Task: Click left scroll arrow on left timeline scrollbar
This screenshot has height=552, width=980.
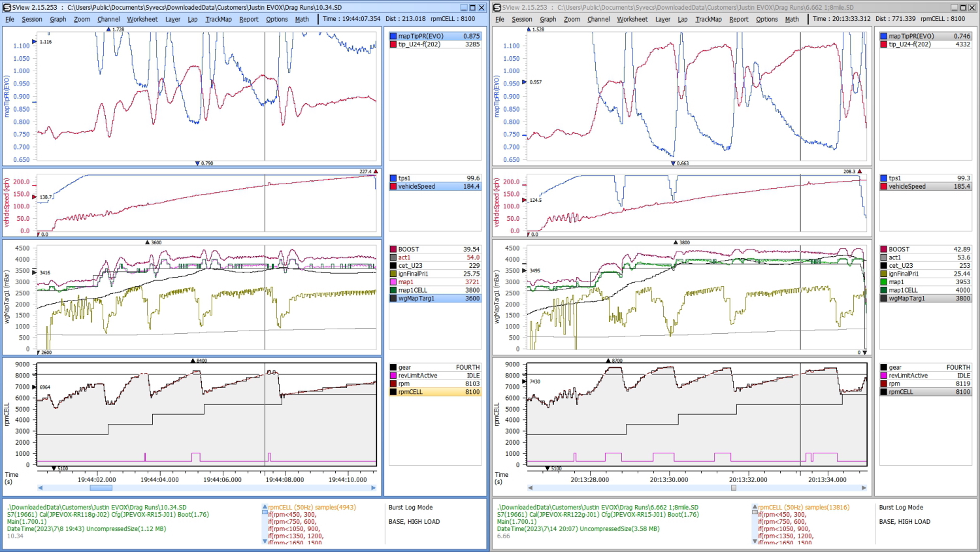Action: pyautogui.click(x=41, y=488)
